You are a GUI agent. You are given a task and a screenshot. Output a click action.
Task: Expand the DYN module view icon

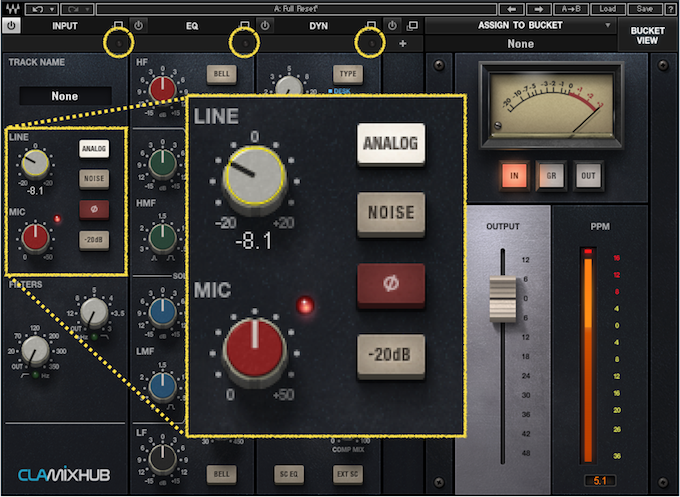[x=371, y=25]
